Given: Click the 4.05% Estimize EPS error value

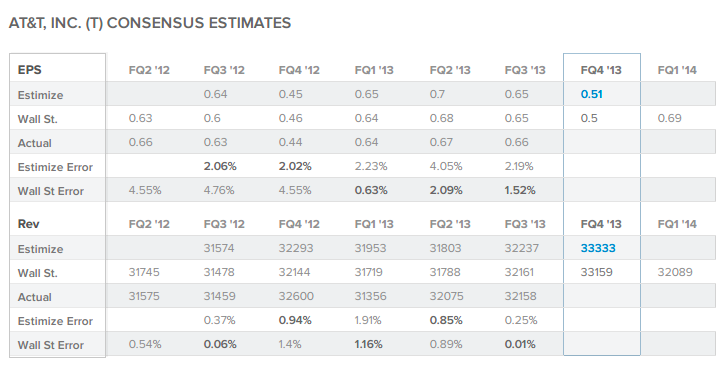Looking at the screenshot, I should click(446, 166).
